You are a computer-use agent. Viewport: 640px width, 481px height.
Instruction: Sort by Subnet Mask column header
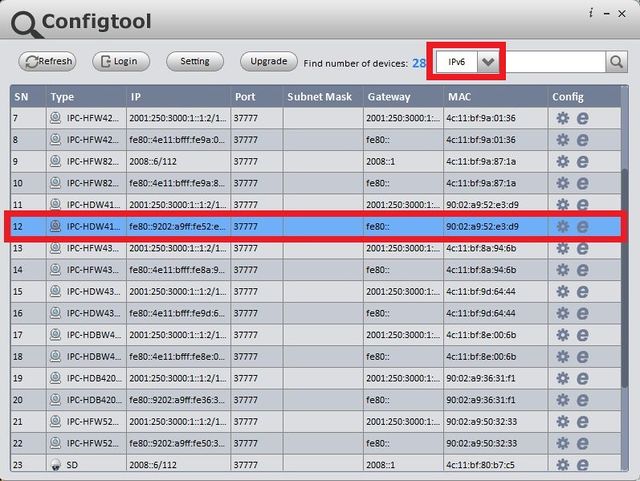(323, 97)
